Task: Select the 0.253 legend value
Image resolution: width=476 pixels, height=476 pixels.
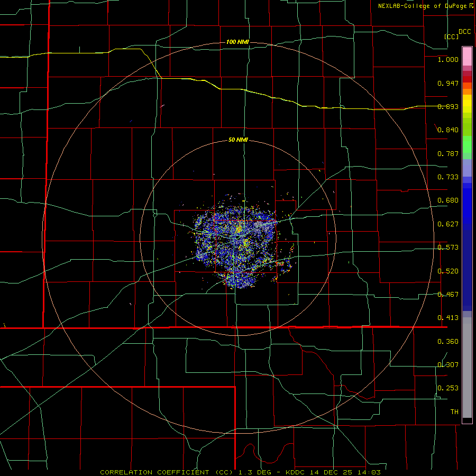Action: click(x=448, y=388)
